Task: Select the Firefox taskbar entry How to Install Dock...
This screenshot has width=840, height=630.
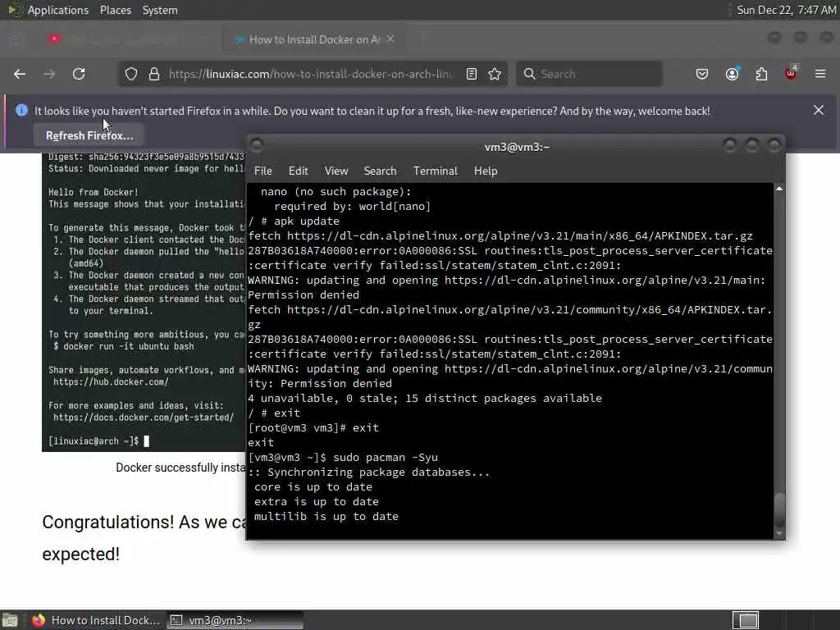Action: (x=97, y=620)
